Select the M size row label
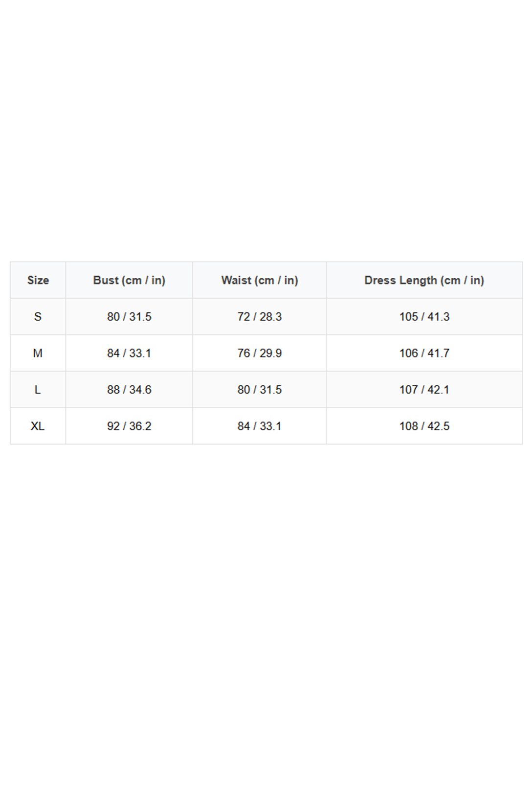This screenshot has height=798, width=532. [x=38, y=353]
